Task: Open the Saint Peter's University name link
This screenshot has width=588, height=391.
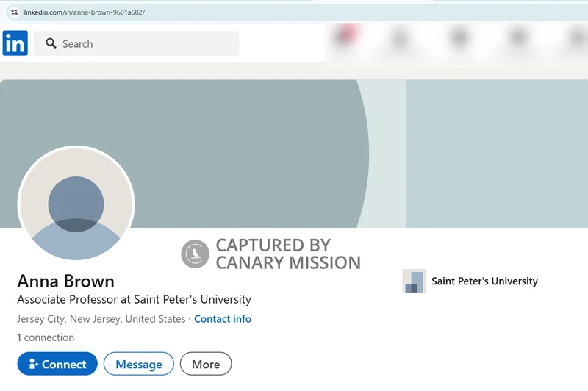Action: coord(484,281)
